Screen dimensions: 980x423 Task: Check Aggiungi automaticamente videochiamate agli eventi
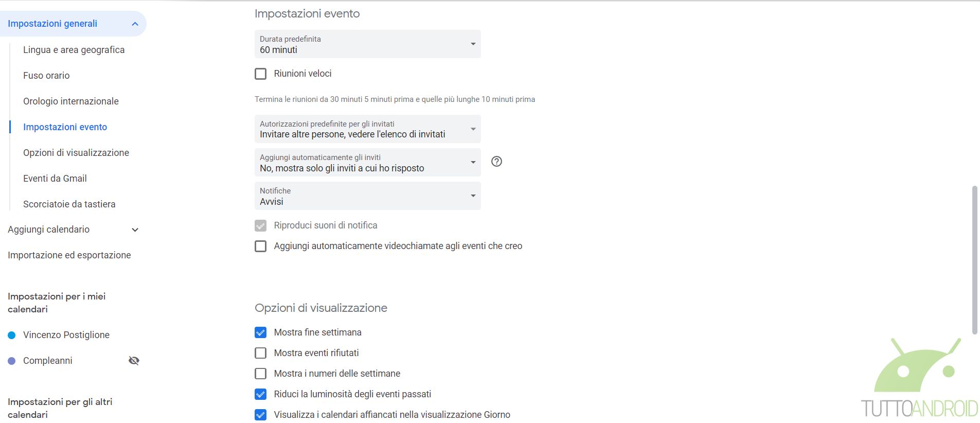(x=261, y=246)
